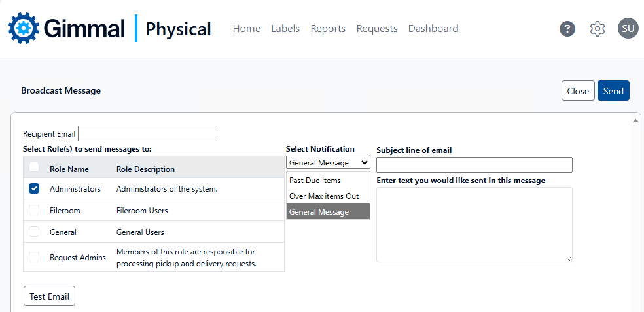Click the General role name
The width and height of the screenshot is (644, 312).
tap(63, 232)
